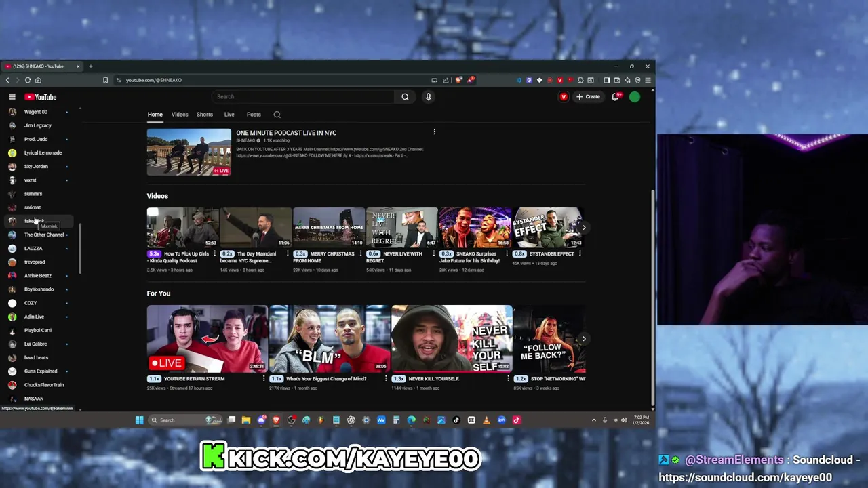Open the ONE MINUTE PODCAST LIVE IN NYC title
The height and width of the screenshot is (488, 868).
[286, 133]
